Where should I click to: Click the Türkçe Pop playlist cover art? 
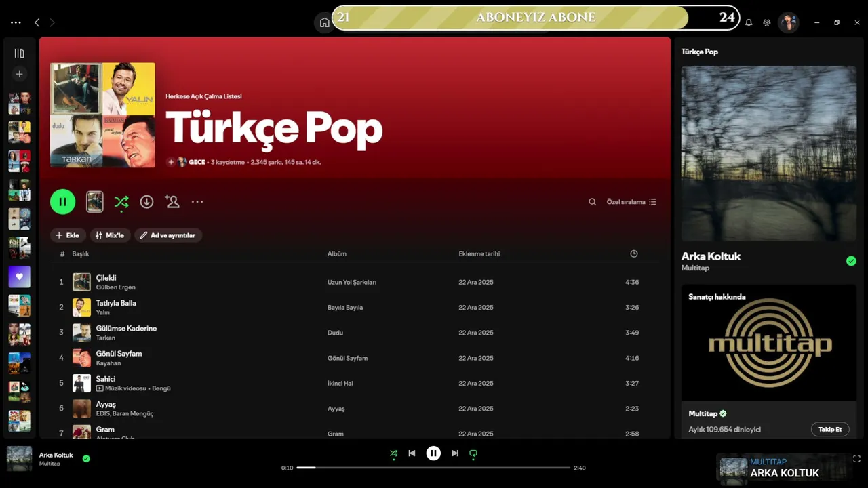pos(102,115)
